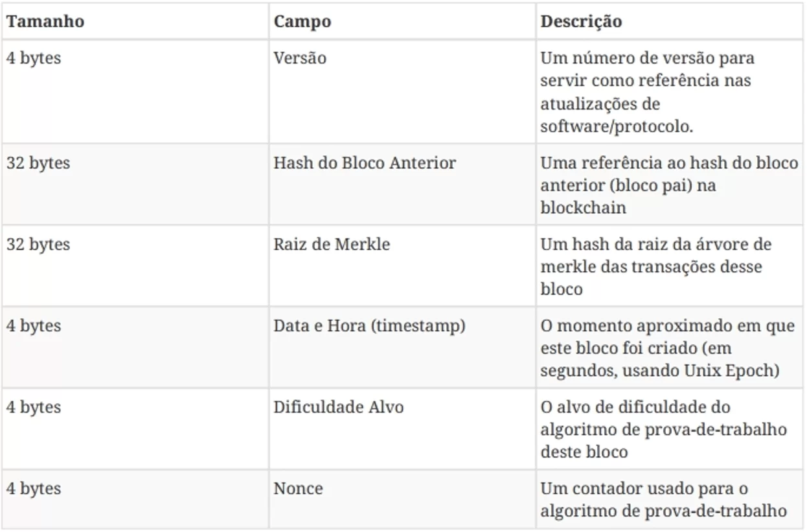Click the 4 bytes size in the Dificuldade Alvo row
807x532 pixels.
point(34,408)
